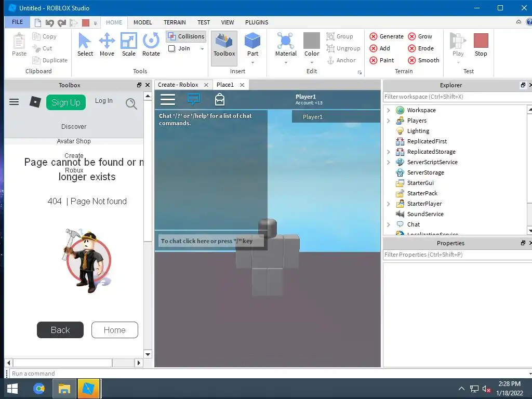Pick the Rotate tool
Image resolution: width=532 pixels, height=399 pixels.
point(151,41)
